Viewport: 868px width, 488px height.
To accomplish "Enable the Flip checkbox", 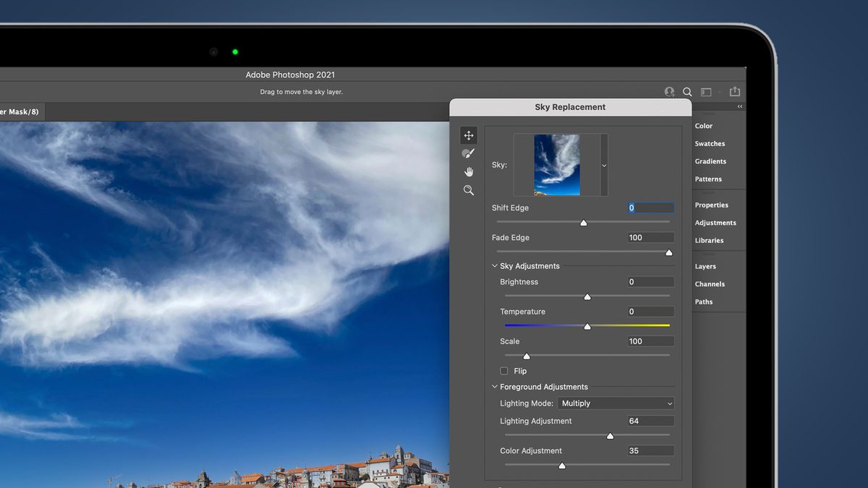I will click(x=503, y=370).
